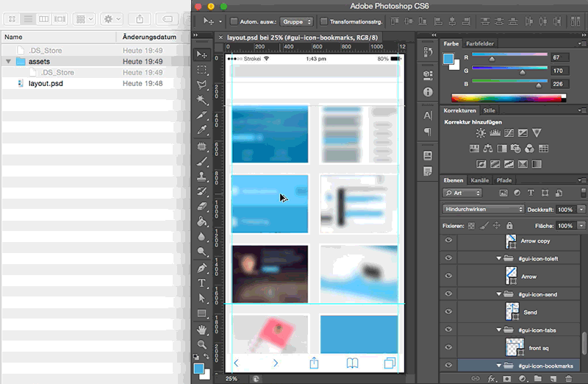The image size is (588, 384).
Task: Select the Rectangle shape tool
Action: coord(201,313)
